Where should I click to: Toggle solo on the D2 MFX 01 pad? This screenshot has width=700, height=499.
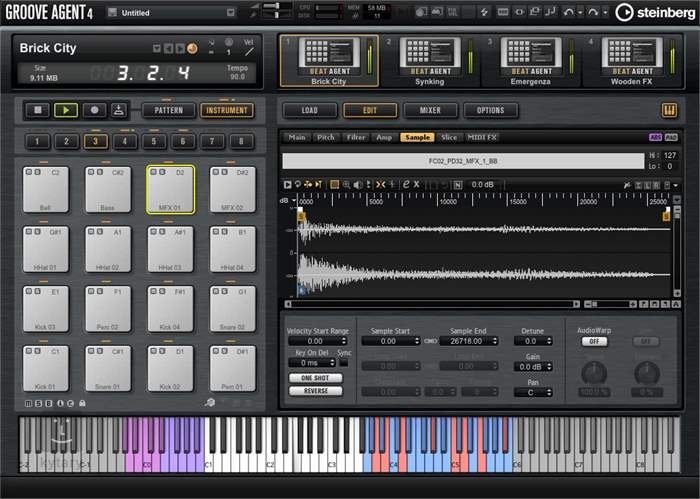[162, 172]
